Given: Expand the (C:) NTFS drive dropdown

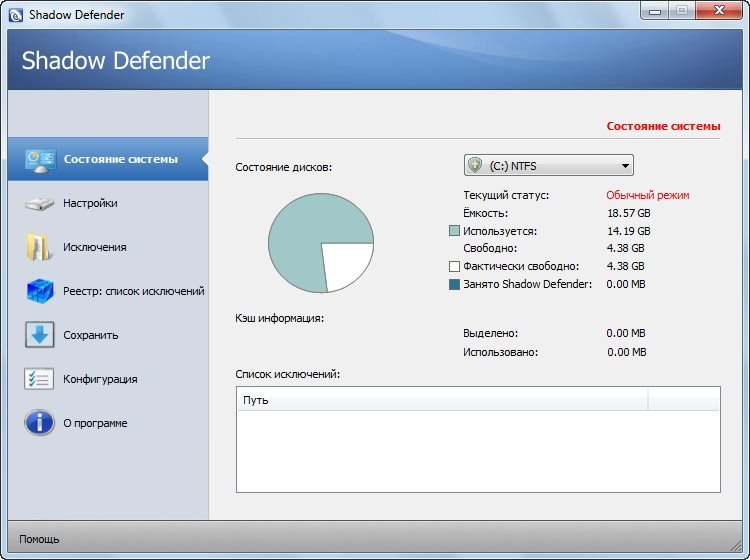Looking at the screenshot, I should tap(549, 165).
